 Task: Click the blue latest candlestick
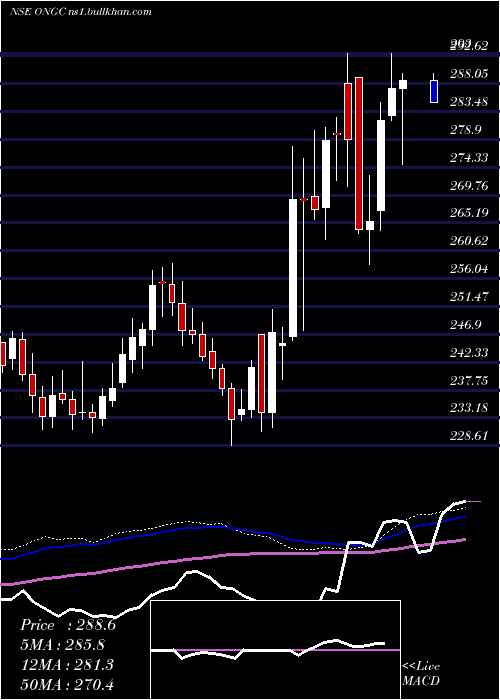[433, 92]
